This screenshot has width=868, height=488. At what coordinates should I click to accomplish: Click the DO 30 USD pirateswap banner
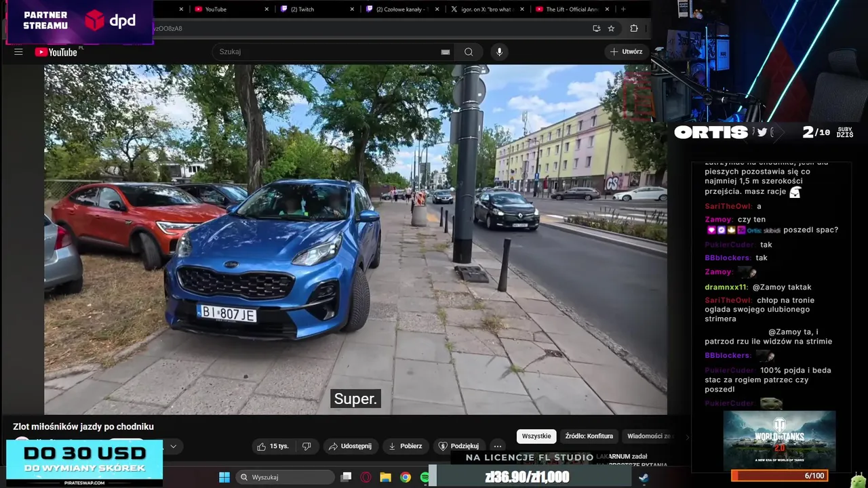[x=85, y=463]
